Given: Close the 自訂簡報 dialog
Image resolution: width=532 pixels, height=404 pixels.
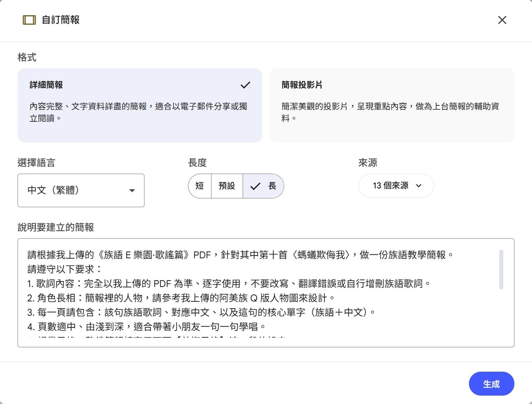Looking at the screenshot, I should click(502, 20).
